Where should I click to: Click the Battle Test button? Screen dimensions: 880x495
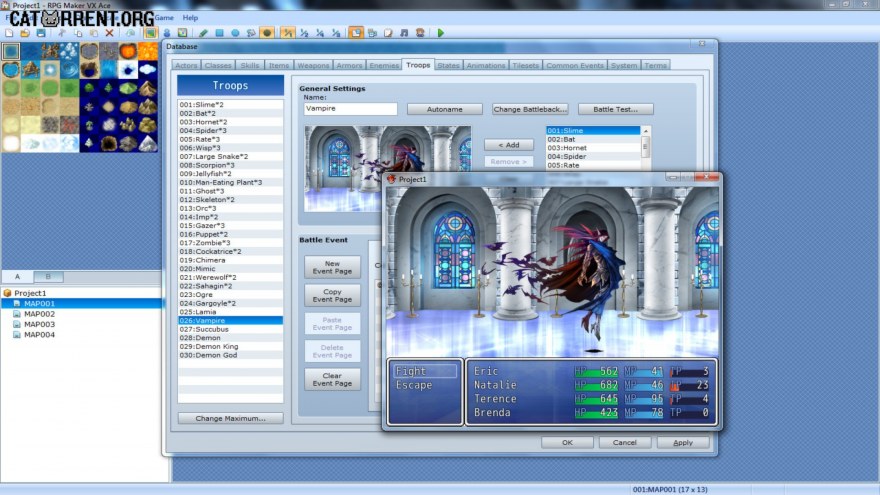tap(616, 109)
